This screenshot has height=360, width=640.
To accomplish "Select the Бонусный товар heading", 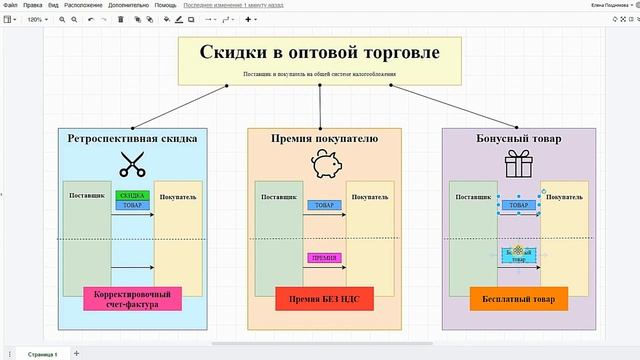I will tap(519, 138).
